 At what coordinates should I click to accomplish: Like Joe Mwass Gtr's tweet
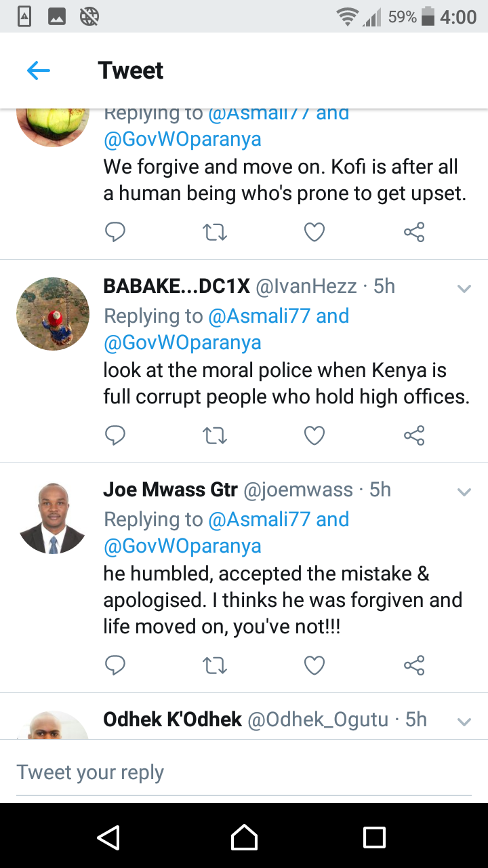(x=314, y=667)
